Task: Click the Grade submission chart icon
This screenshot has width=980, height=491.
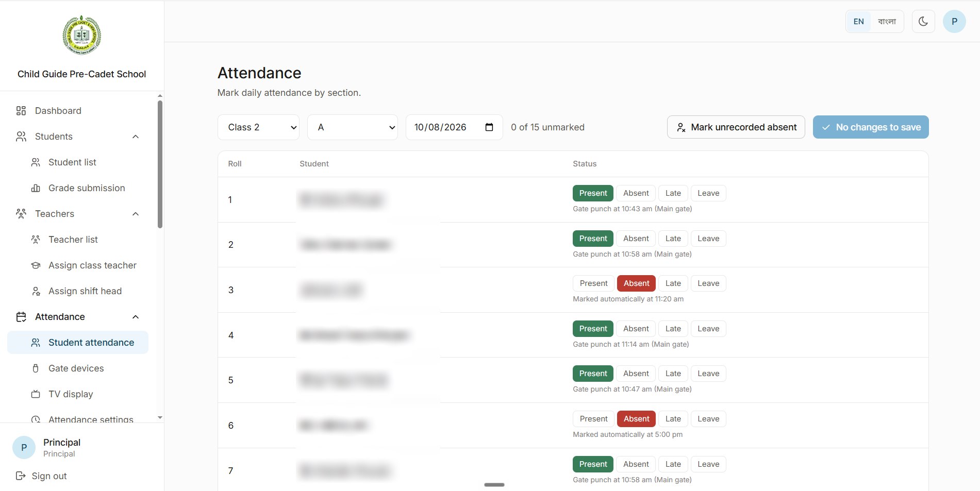Action: click(36, 188)
